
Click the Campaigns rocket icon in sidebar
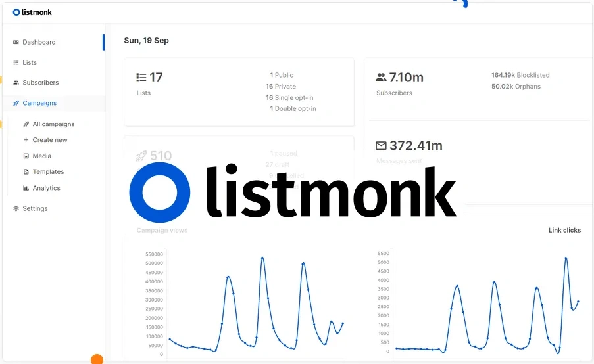(16, 103)
